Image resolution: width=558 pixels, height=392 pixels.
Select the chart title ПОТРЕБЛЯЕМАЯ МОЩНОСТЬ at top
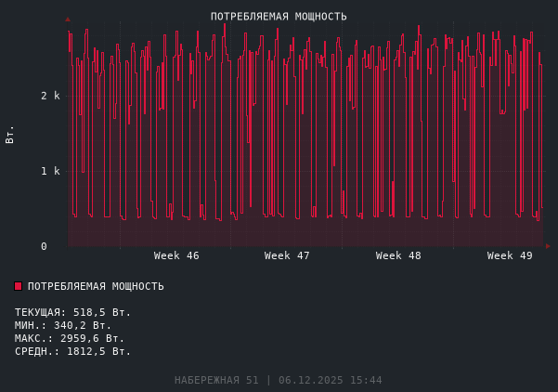click(279, 17)
